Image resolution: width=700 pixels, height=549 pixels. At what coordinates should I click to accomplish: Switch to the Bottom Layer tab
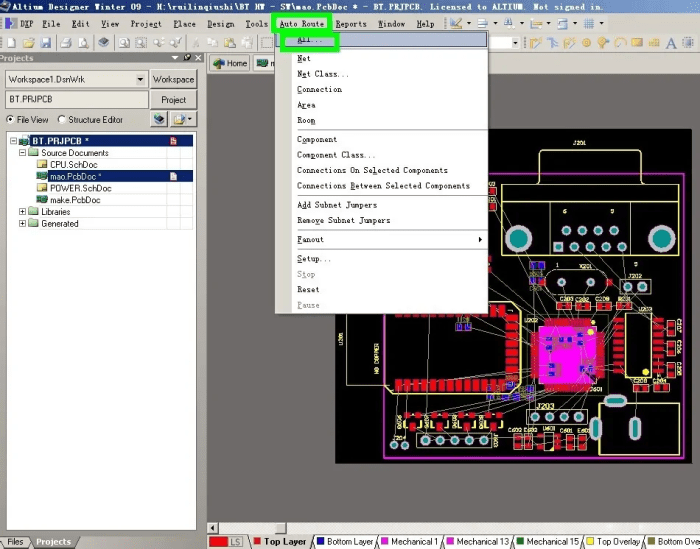tap(351, 542)
